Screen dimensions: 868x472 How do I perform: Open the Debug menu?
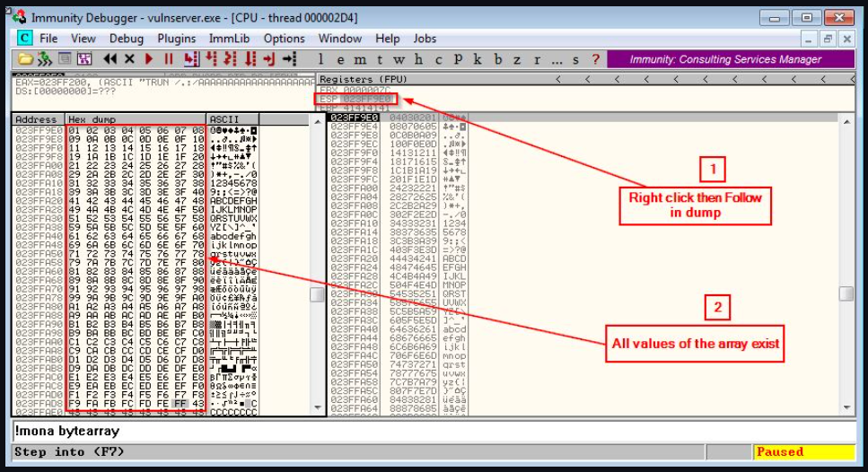click(x=127, y=39)
